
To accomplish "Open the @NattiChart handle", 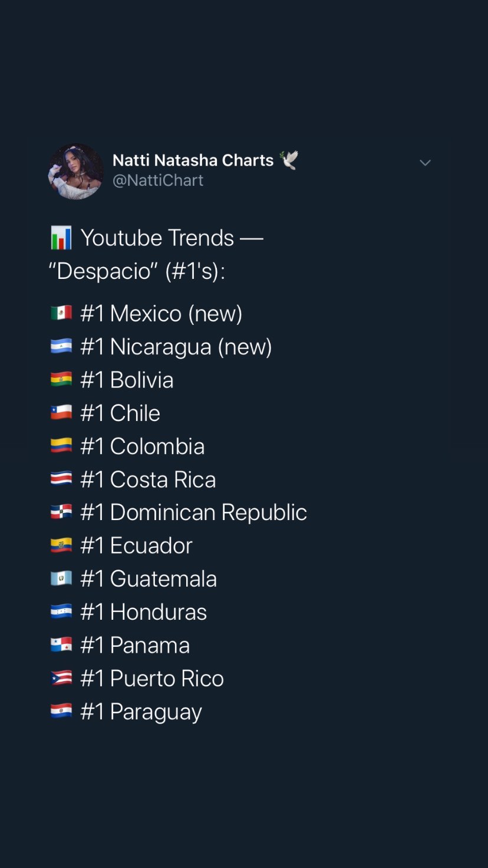I will pyautogui.click(x=158, y=180).
